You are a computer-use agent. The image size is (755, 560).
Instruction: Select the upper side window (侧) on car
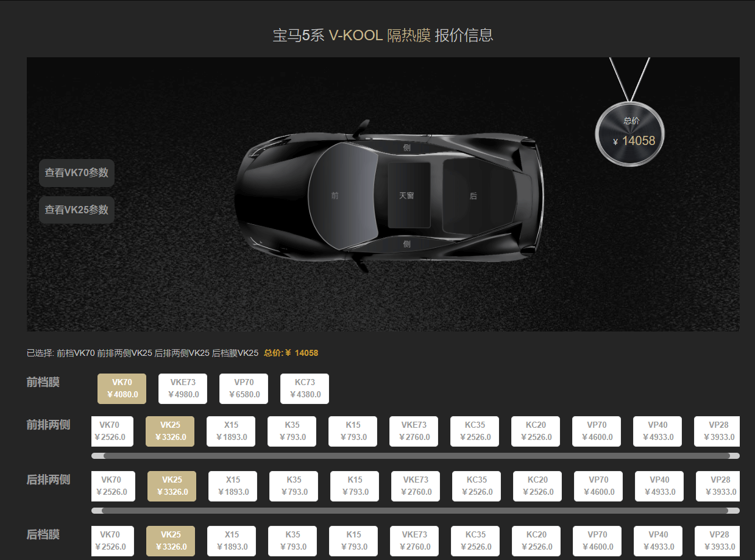coord(406,147)
